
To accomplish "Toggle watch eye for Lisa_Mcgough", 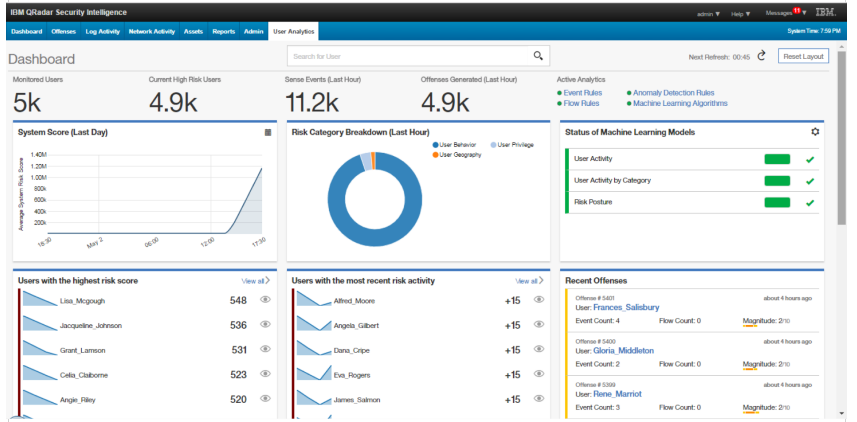I will (266, 300).
